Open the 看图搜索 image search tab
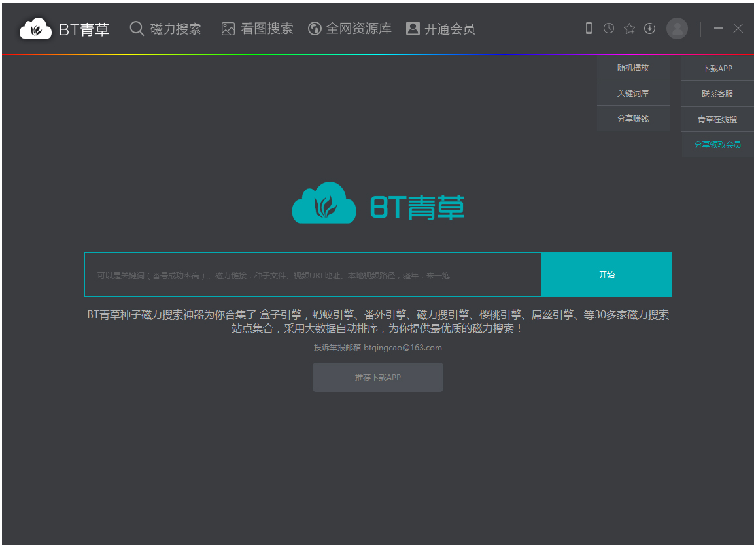This screenshot has width=756, height=547. pos(257,29)
